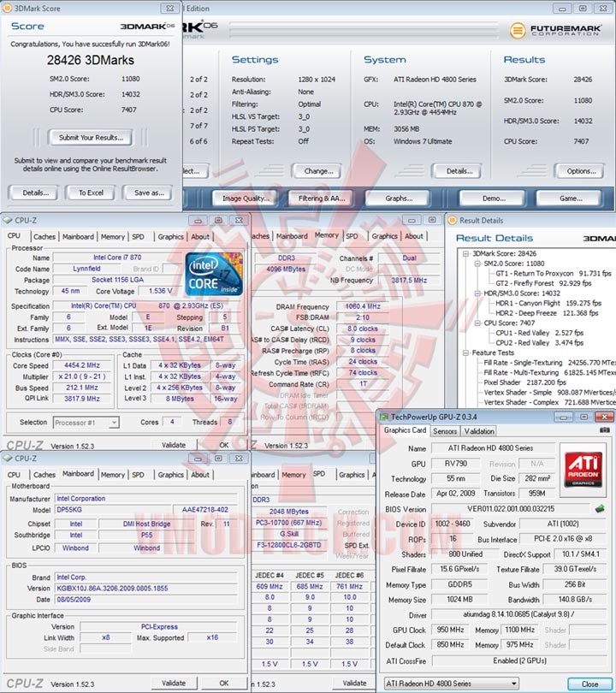Click the Graphs button in 3DMark06
The width and height of the screenshot is (616, 693).
pos(399,198)
